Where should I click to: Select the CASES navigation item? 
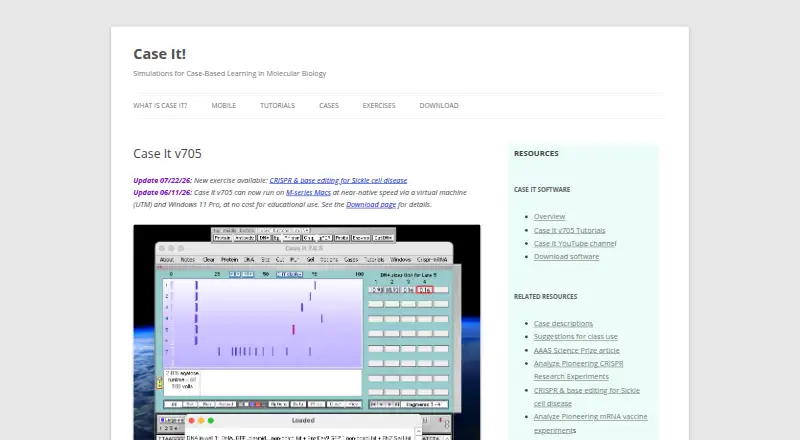329,106
